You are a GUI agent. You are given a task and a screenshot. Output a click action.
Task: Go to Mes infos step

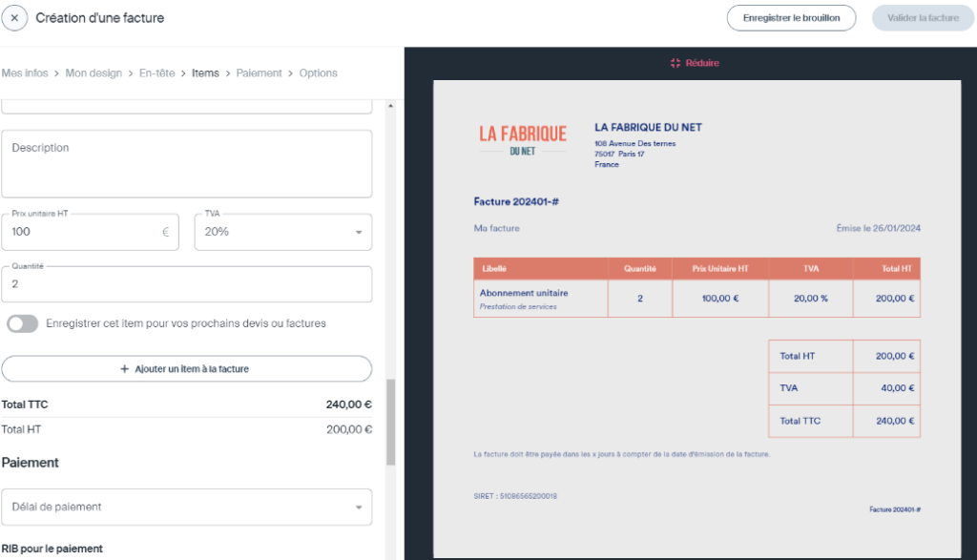click(25, 73)
